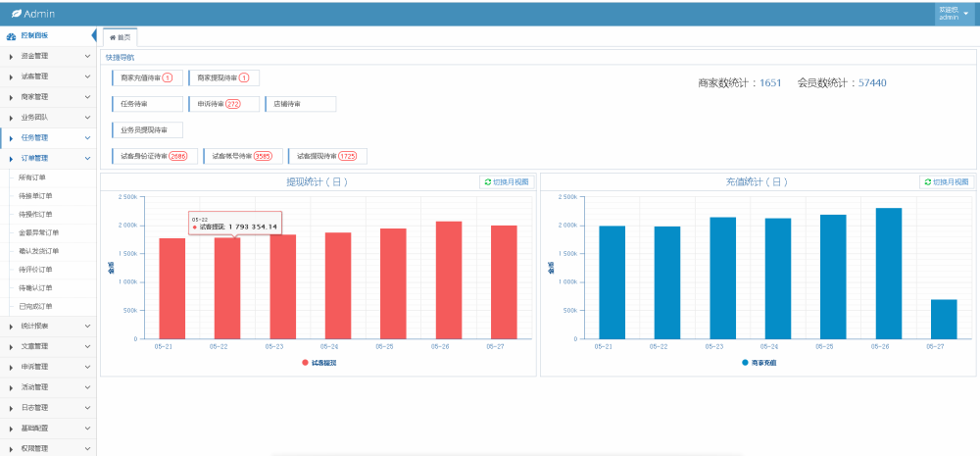Toggle the 试客提现 legend series
Screen dimensions: 980x456
pyautogui.click(x=318, y=363)
